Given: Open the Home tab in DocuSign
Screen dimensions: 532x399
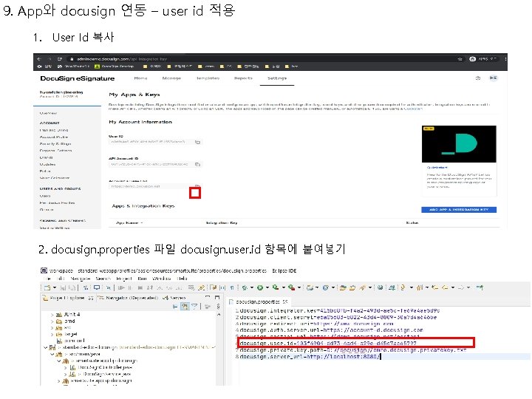Looking at the screenshot, I should (x=140, y=78).
